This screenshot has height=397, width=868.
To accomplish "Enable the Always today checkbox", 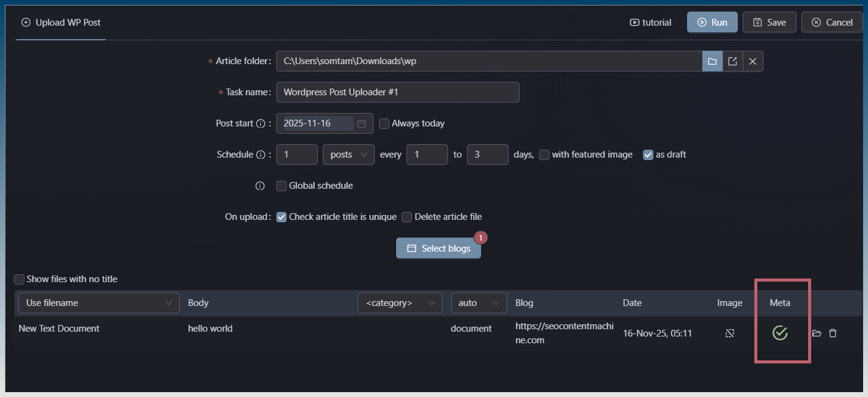I will click(x=384, y=123).
